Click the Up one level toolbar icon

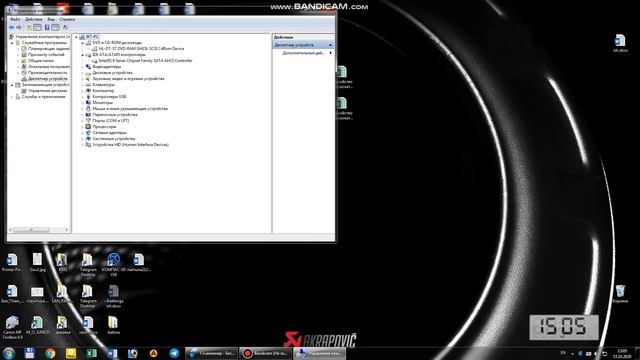[29, 27]
